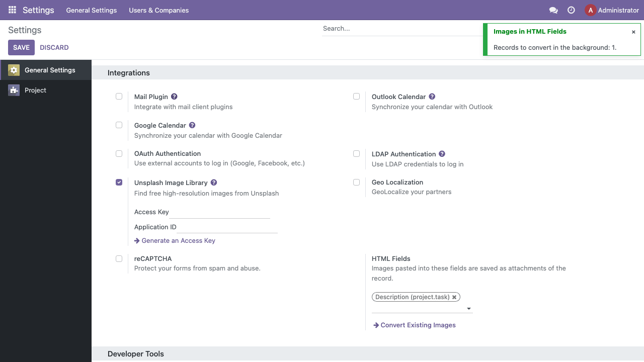644x362 pixels.
Task: Click the LDAP Authentication help icon
Action: [442, 154]
